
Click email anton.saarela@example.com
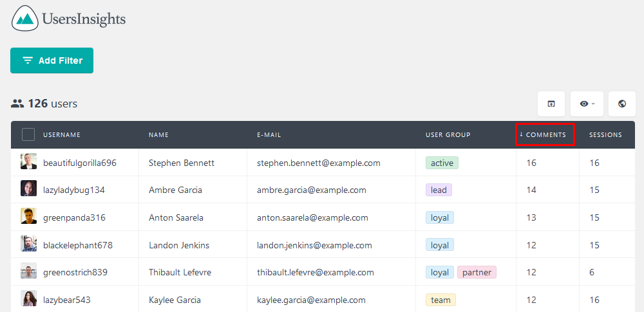point(312,217)
